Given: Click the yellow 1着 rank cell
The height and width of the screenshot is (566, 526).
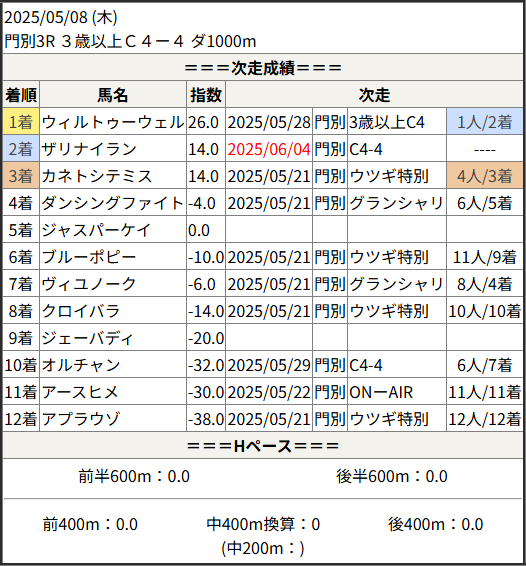Looking at the screenshot, I should point(21,122).
